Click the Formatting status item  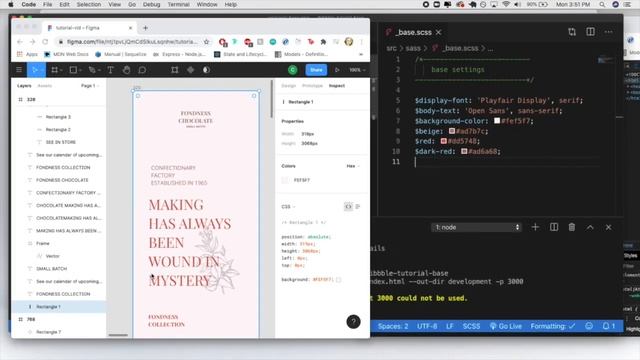553,326
